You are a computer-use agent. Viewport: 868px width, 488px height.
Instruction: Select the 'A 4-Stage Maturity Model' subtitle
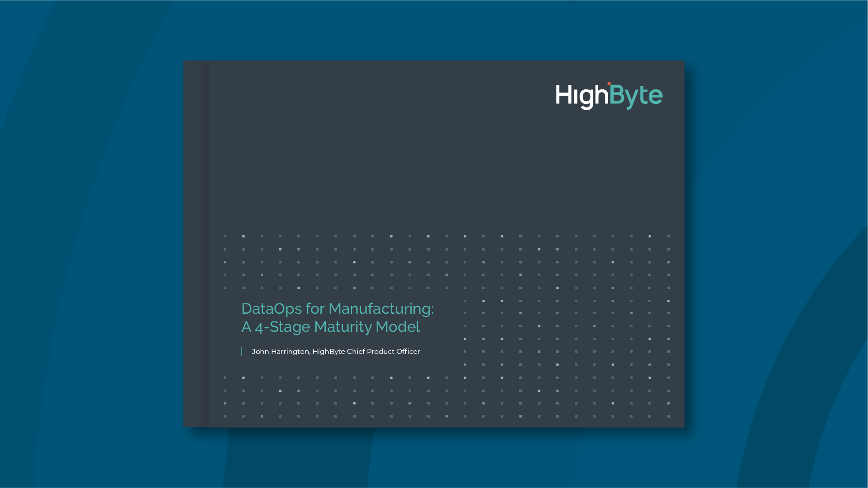coord(330,327)
